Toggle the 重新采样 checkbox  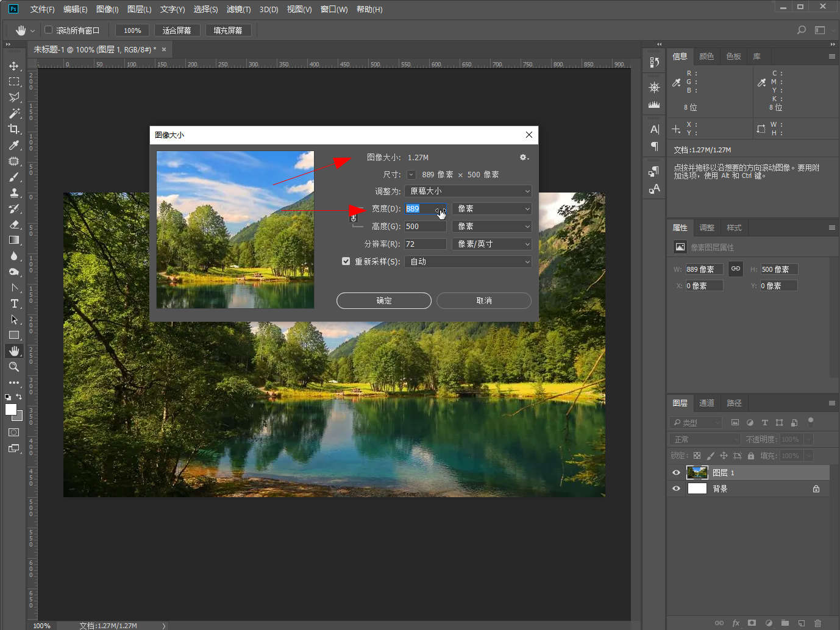point(346,261)
